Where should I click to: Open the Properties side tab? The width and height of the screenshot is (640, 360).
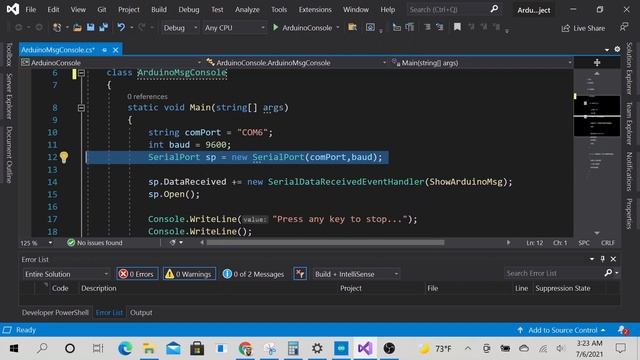629,213
